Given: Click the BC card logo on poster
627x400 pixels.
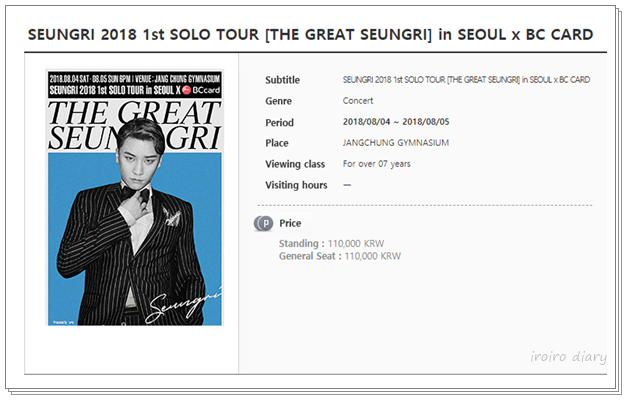Looking at the screenshot, I should click(x=201, y=90).
